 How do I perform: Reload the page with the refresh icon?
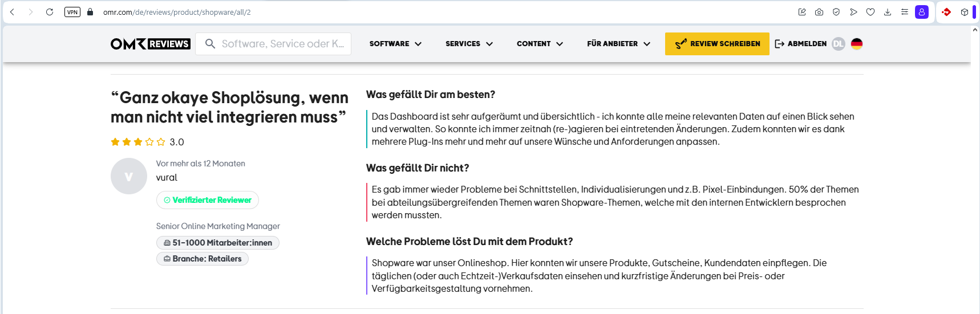tap(50, 12)
